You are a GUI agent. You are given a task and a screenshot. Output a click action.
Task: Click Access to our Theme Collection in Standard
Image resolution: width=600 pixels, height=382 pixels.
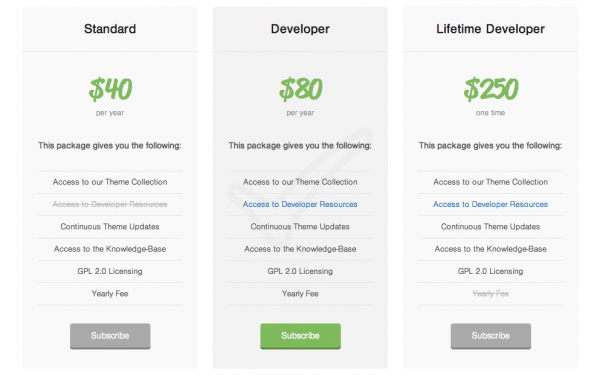(110, 182)
